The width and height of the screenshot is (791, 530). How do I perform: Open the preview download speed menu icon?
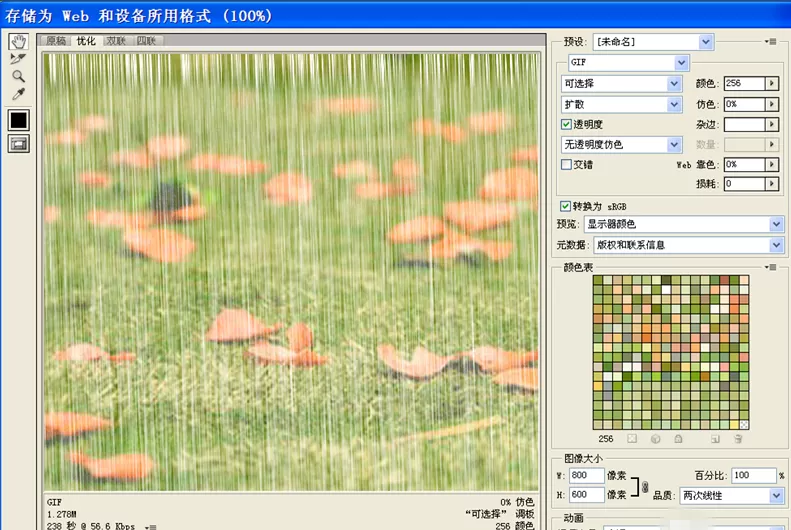point(150,527)
